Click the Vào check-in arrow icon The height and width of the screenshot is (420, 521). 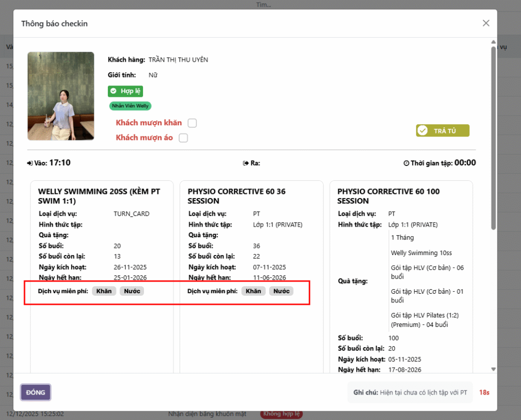pos(30,163)
